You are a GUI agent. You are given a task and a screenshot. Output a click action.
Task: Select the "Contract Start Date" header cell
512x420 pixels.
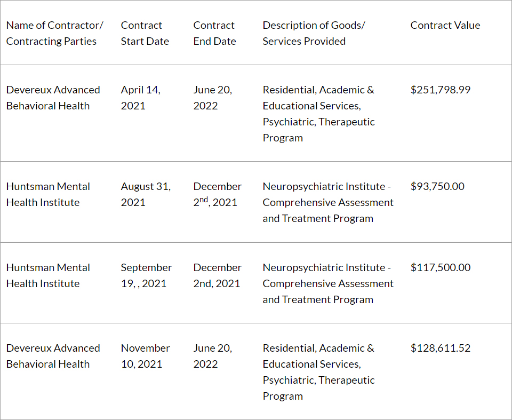[145, 33]
